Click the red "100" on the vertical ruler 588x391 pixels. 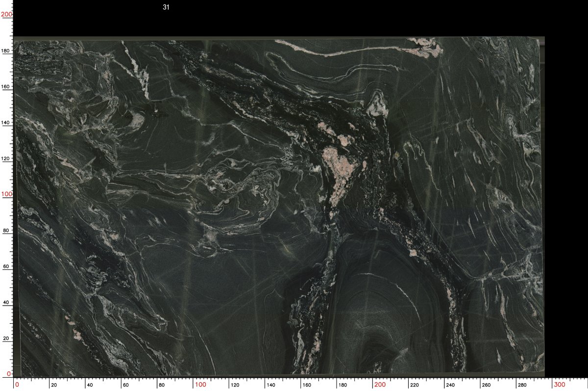coord(6,194)
